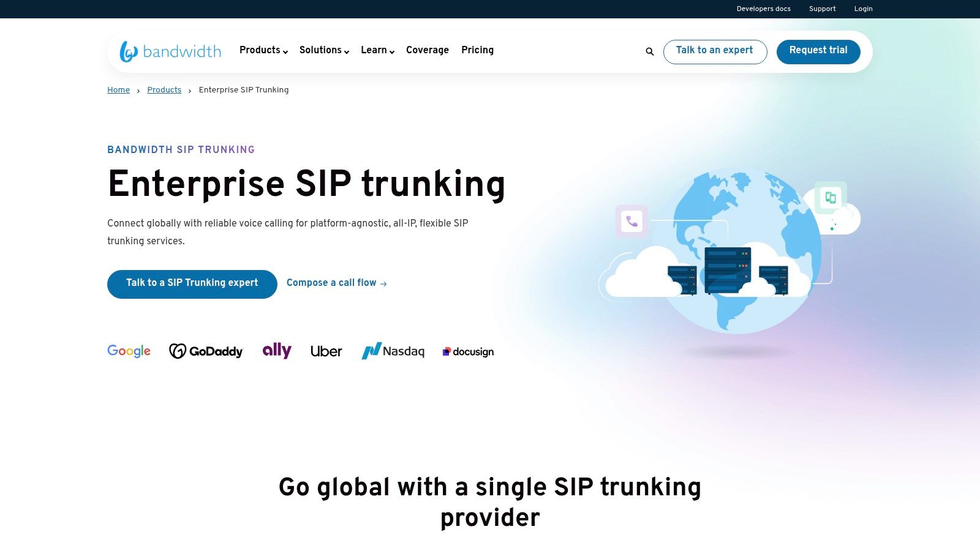
Task: Click Talk to a SIP Trunking expert
Action: click(x=192, y=283)
